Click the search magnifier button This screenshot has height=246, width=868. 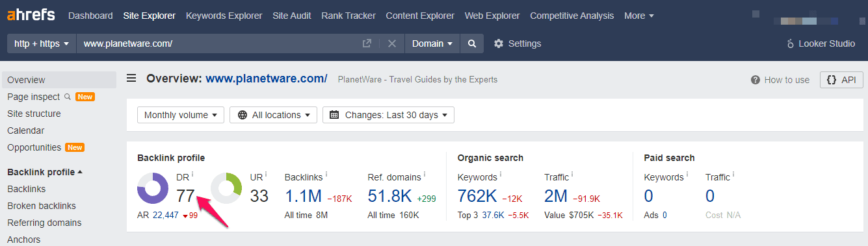pos(471,43)
